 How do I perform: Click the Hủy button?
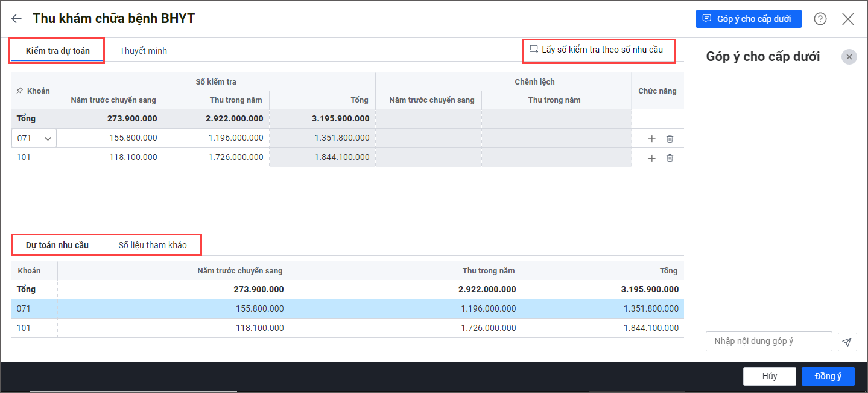(769, 376)
